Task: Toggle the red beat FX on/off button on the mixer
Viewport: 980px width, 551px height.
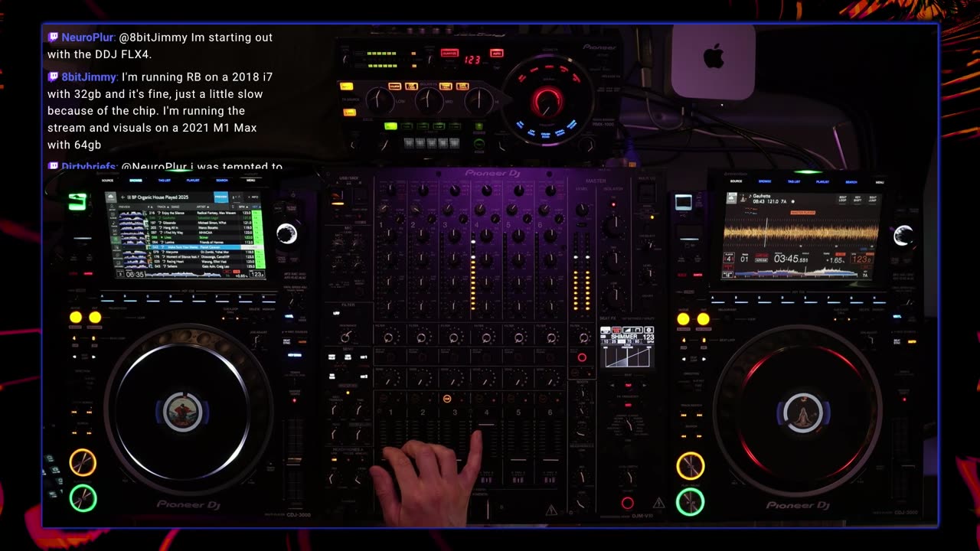Action: 627,503
